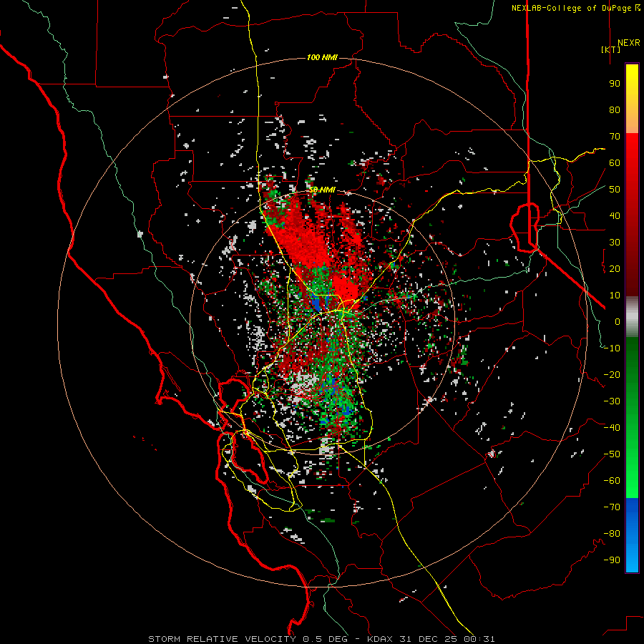Click the gray zero-velocity segment of color bar
Viewport: 644px width, 644px height.
[x=632, y=317]
